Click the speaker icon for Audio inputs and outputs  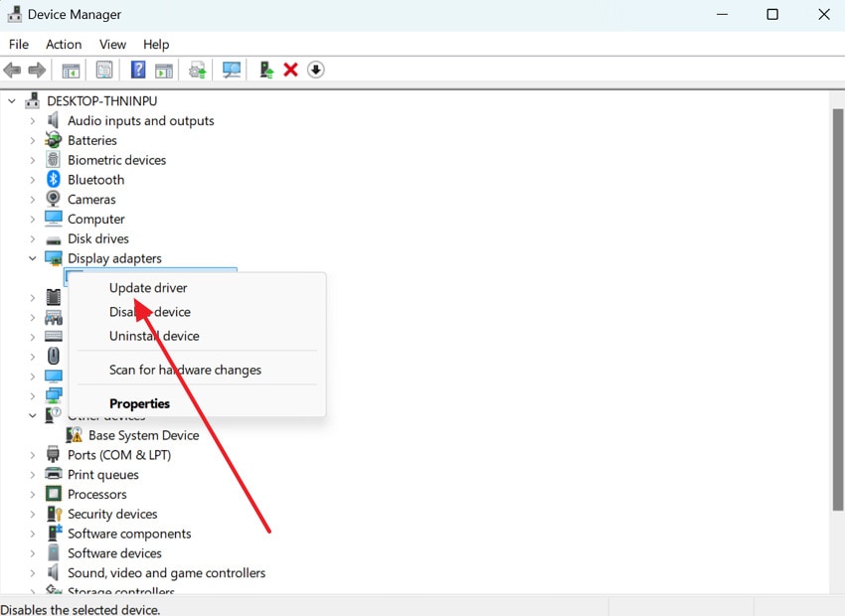(x=53, y=120)
